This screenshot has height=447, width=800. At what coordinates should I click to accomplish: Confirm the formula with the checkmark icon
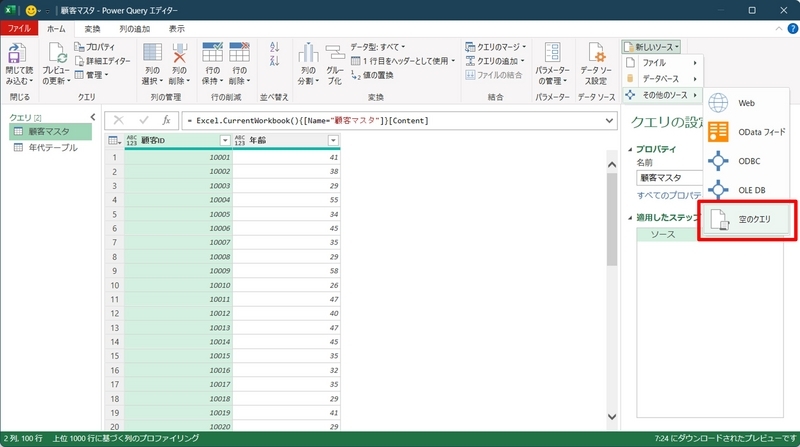(143, 120)
